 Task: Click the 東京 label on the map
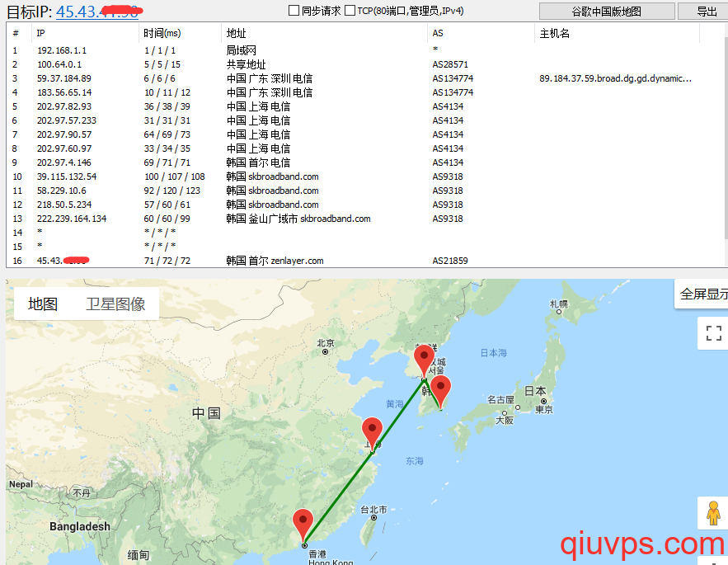[x=543, y=409]
